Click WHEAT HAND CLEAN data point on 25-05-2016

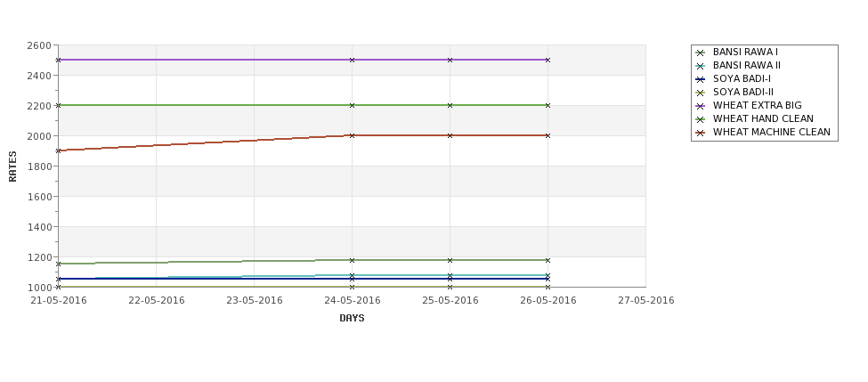pos(450,105)
